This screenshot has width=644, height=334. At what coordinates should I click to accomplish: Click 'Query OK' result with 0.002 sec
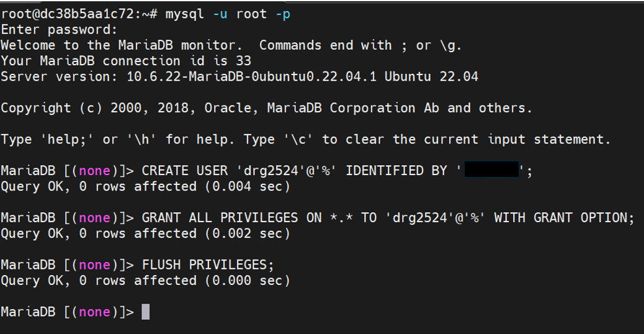(x=145, y=234)
